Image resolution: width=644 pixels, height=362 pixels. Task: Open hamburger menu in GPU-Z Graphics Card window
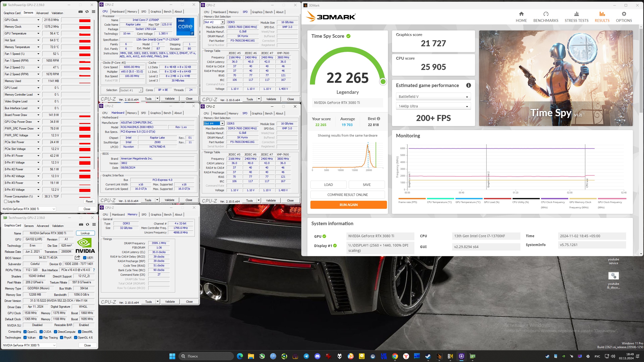[94, 224]
